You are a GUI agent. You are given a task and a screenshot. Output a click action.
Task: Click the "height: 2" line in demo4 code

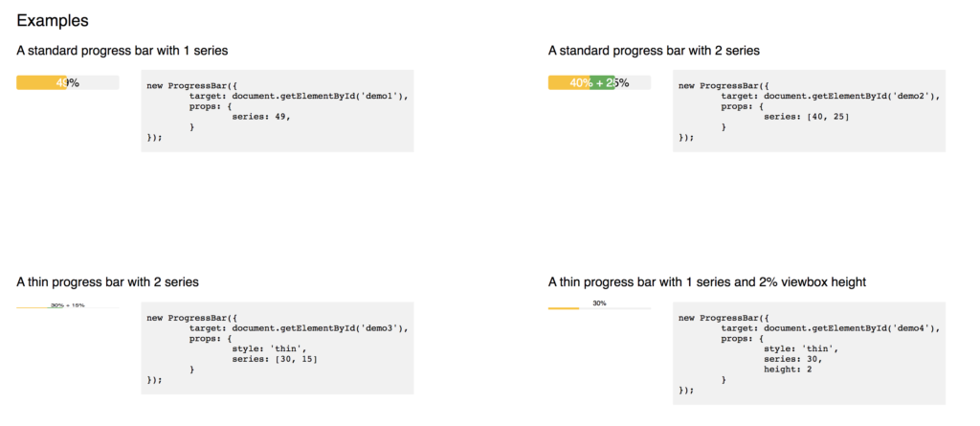(x=788, y=370)
